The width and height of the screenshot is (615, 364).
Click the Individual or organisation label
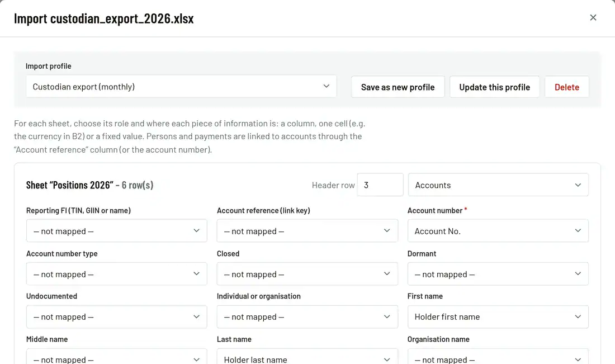click(258, 296)
